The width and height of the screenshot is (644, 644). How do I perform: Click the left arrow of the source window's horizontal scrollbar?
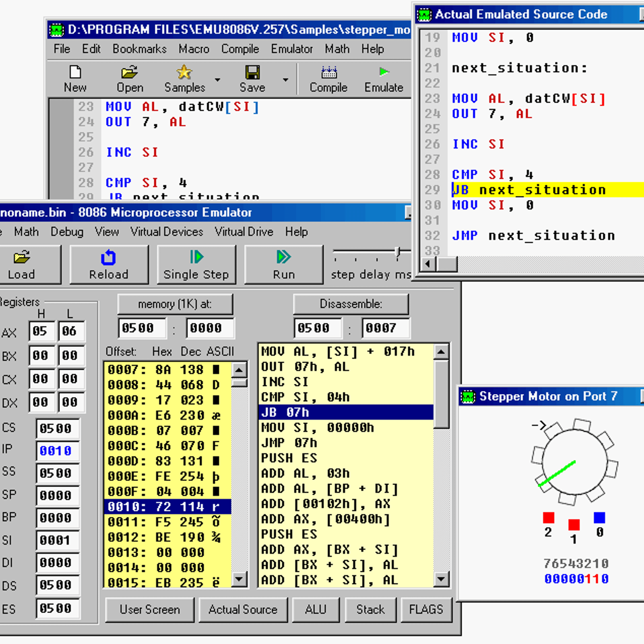click(427, 264)
